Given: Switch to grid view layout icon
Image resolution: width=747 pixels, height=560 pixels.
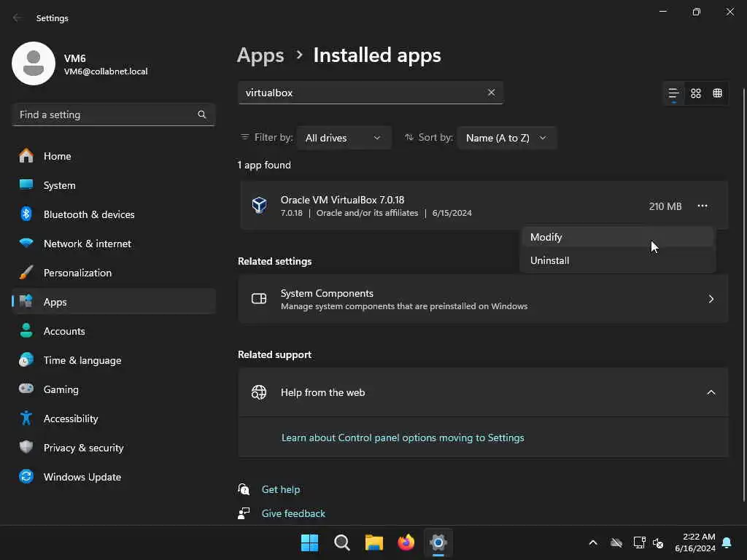Looking at the screenshot, I should point(696,93).
